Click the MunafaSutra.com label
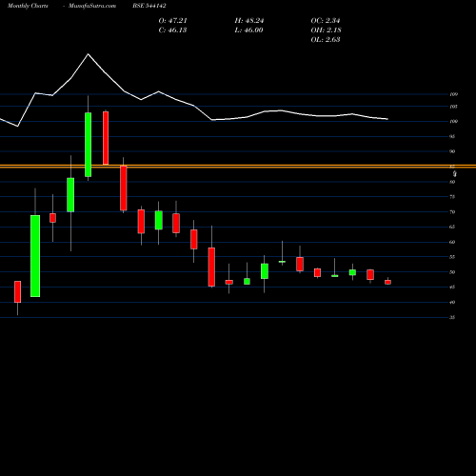476x476 pixels. click(92, 6)
